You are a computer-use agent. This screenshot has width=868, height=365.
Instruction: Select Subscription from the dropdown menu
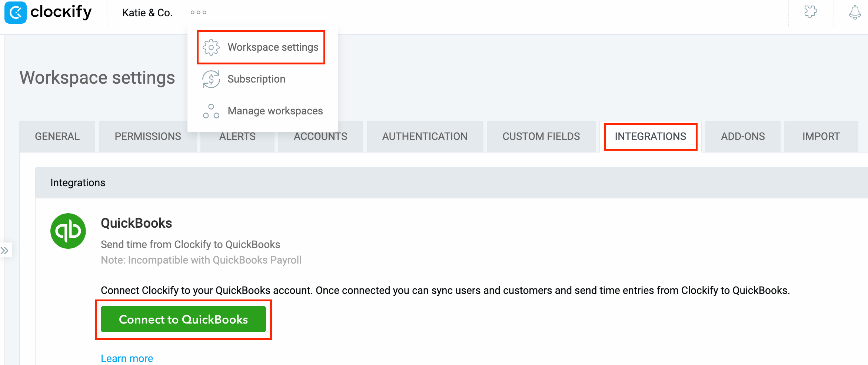[x=256, y=79]
